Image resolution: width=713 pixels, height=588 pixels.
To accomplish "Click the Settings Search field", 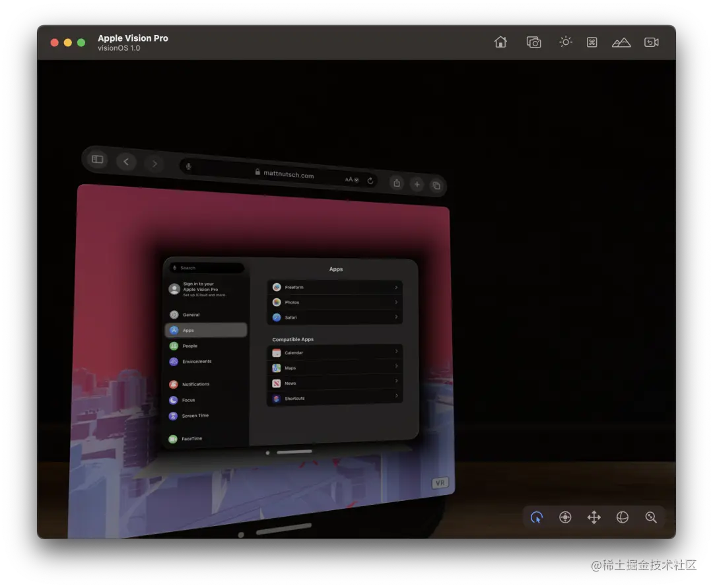I will [x=207, y=268].
